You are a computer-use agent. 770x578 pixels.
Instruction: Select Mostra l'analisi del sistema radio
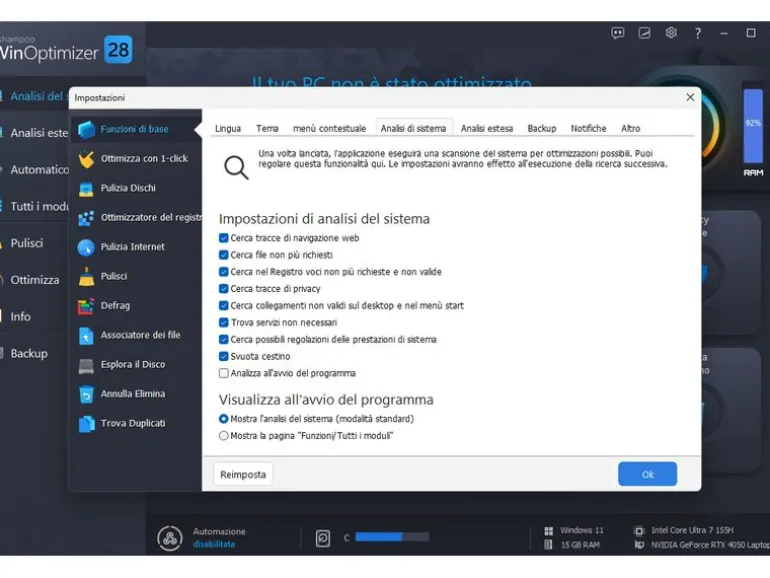[223, 419]
